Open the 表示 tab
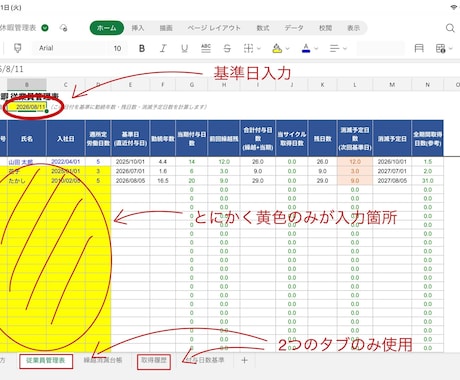460x380 pixels. point(353,28)
